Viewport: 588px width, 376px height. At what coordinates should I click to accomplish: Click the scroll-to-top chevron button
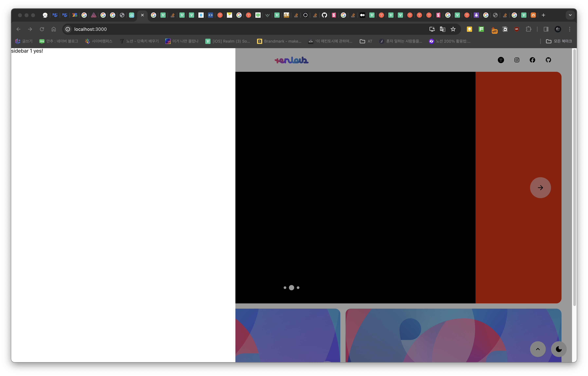(538, 349)
